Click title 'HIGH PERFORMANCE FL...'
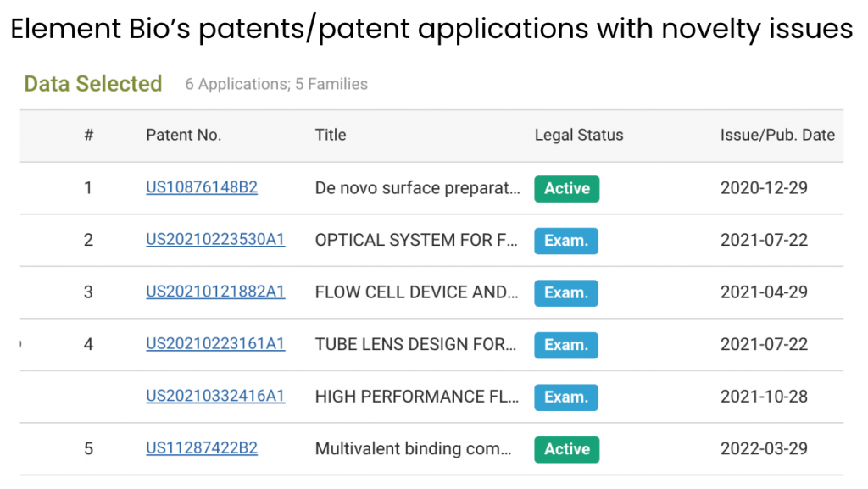Viewport: 868px width, 489px height. coord(417,397)
